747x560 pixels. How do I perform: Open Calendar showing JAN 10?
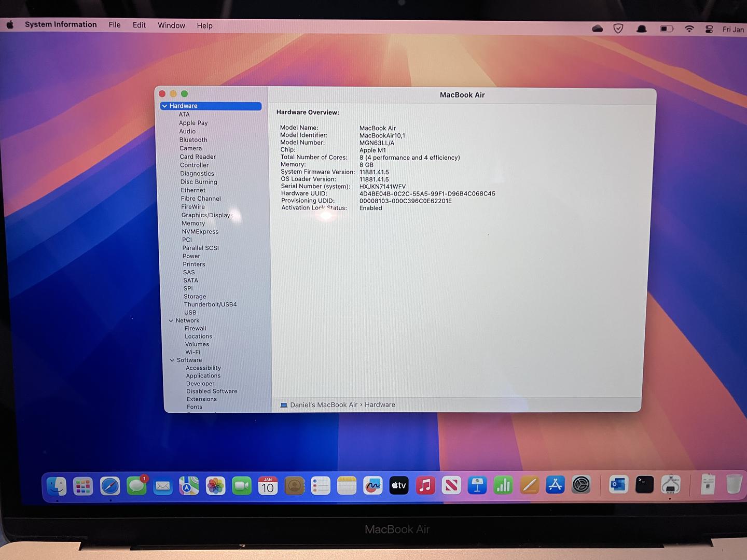click(268, 486)
